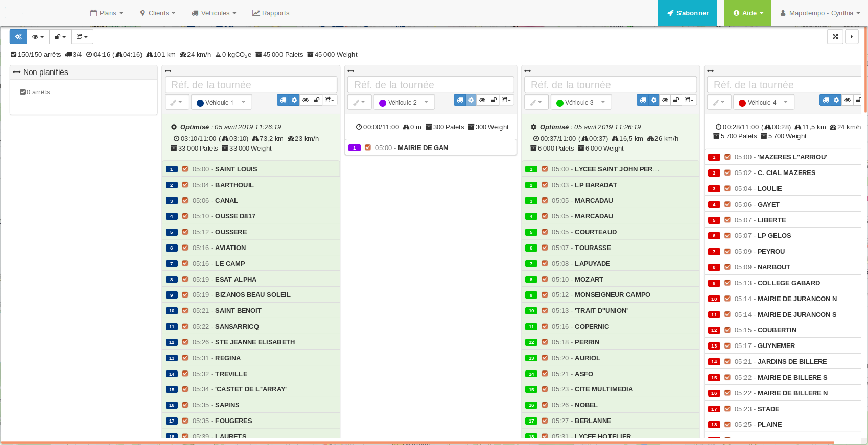The width and height of the screenshot is (868, 445).
Task: Open color brush picker for Véhicule 2 route
Action: click(360, 102)
